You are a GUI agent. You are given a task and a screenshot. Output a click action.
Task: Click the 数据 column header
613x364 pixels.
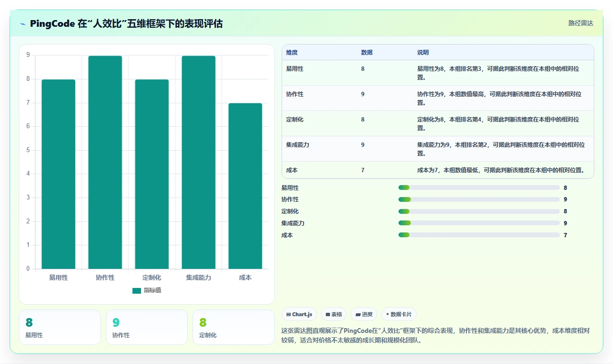(367, 52)
